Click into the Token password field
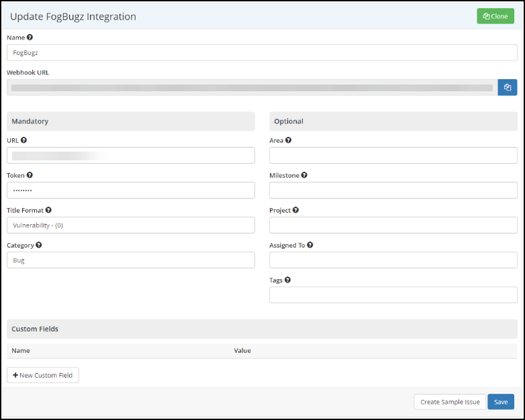Image resolution: width=525 pixels, height=420 pixels. tap(131, 191)
